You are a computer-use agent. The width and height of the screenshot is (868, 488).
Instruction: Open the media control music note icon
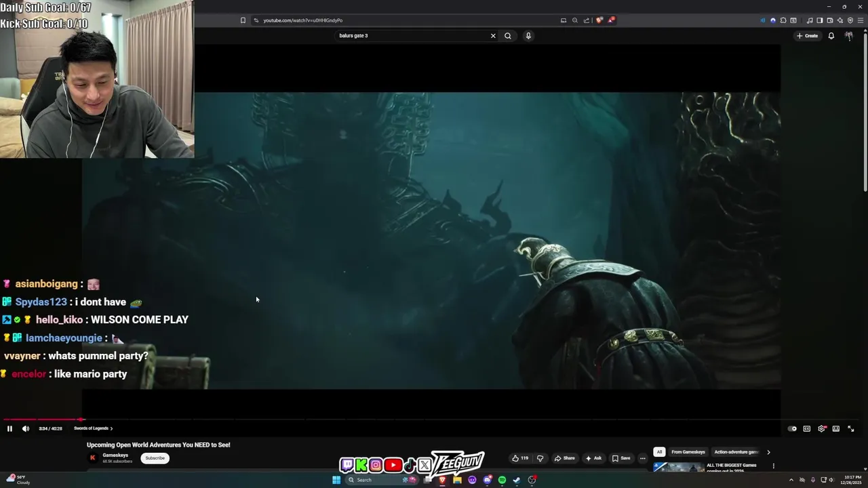810,20
